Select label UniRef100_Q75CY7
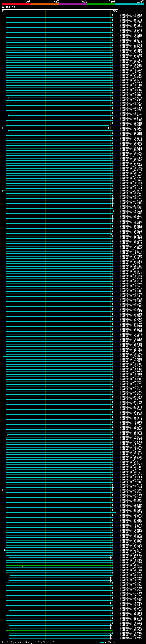146x644 pixels. (131, 550)
